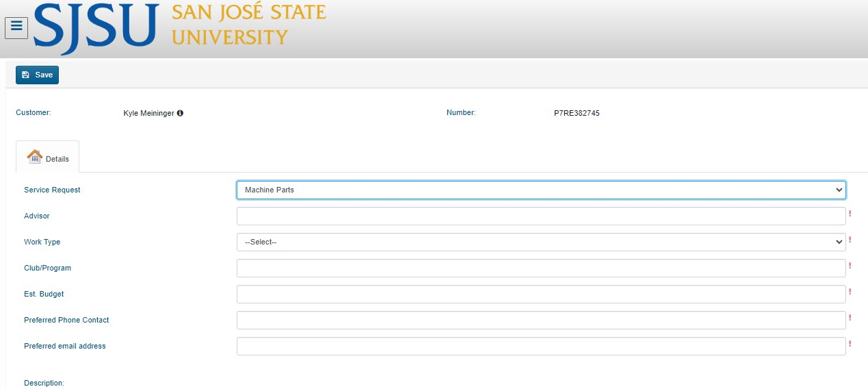Save the service request form
The width and height of the screenshot is (868, 389).
coord(37,75)
